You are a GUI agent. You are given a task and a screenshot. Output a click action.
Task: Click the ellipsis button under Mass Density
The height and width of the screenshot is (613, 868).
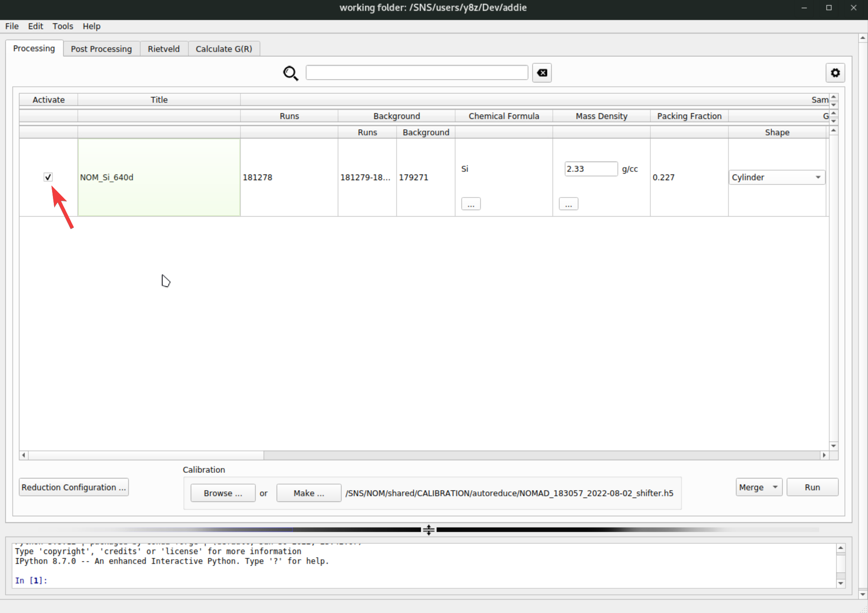[x=568, y=204]
